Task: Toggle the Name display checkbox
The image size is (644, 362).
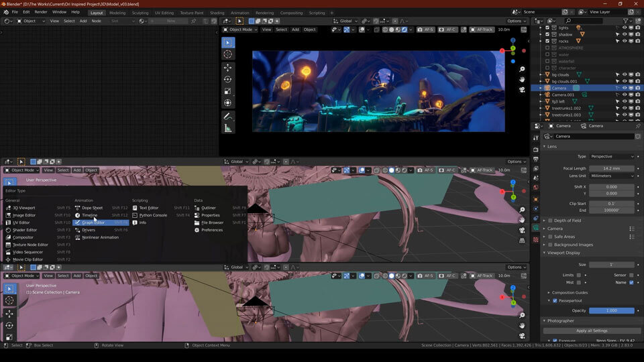Action: pyautogui.click(x=631, y=282)
